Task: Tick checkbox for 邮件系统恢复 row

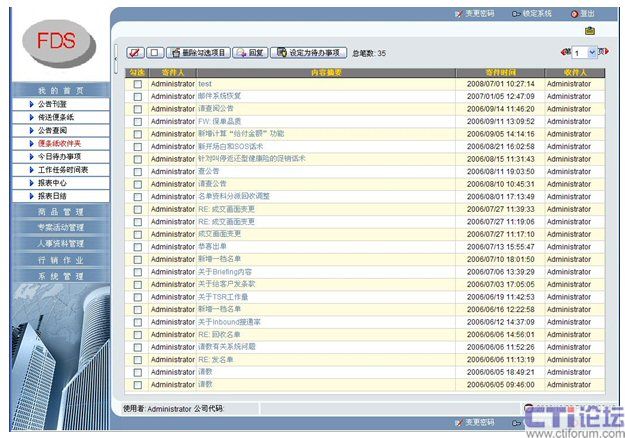Action: [138, 96]
